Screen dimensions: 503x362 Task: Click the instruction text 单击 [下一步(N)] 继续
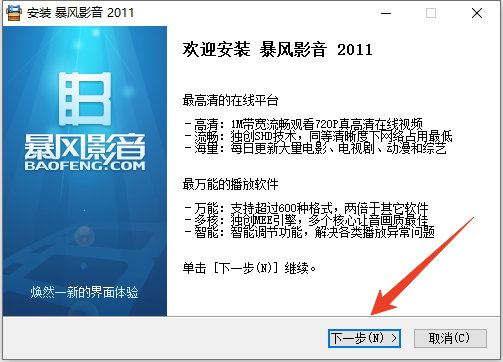[249, 268]
